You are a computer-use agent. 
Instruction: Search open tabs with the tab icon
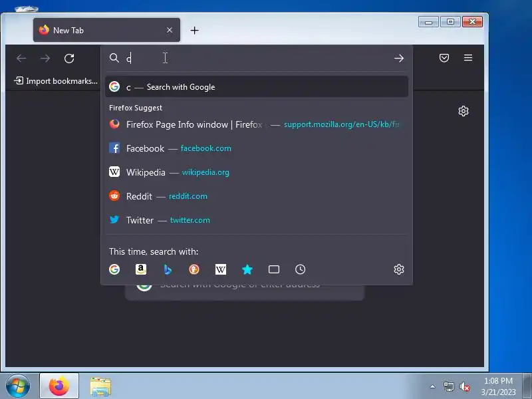point(274,269)
